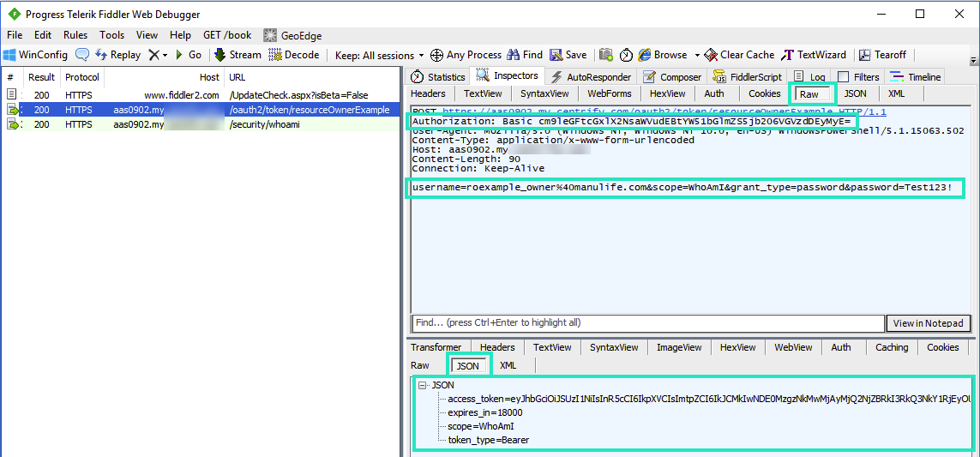Select request WebForms tab
This screenshot has width=980, height=457.
tap(610, 93)
